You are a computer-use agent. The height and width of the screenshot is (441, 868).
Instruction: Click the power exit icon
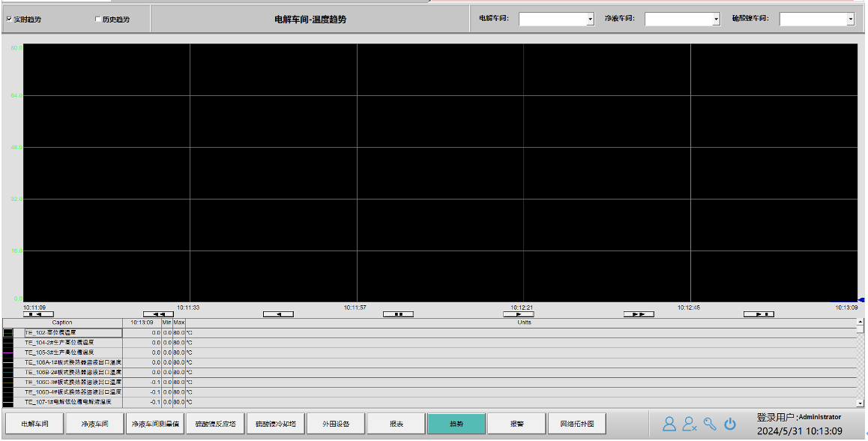pyautogui.click(x=730, y=424)
